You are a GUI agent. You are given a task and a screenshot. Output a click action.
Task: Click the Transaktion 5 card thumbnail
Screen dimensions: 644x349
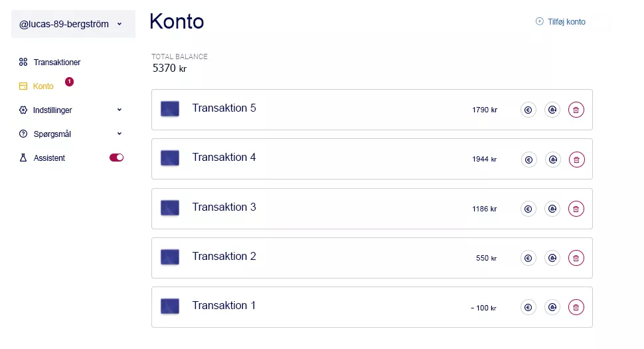tap(169, 109)
